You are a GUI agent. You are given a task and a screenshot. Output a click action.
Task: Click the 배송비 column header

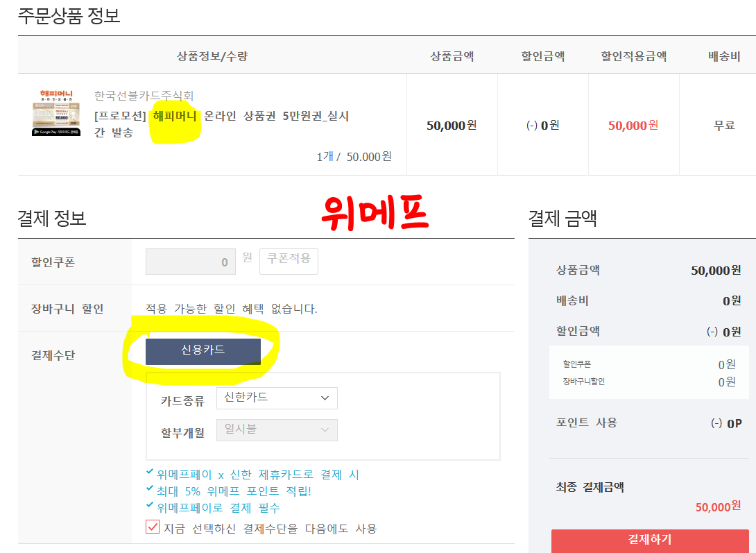(x=724, y=56)
